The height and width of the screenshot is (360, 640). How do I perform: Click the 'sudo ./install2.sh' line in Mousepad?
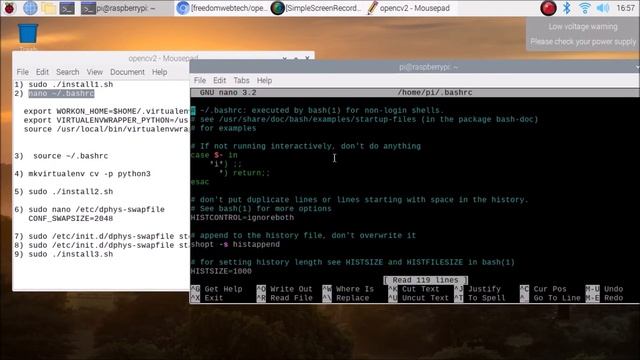click(x=71, y=191)
